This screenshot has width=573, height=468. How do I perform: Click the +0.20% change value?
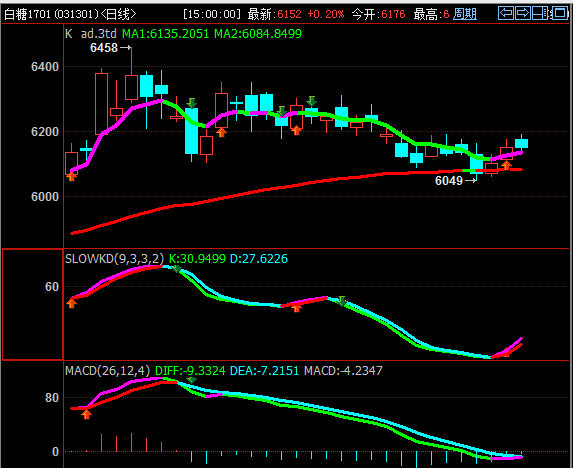pyautogui.click(x=326, y=14)
